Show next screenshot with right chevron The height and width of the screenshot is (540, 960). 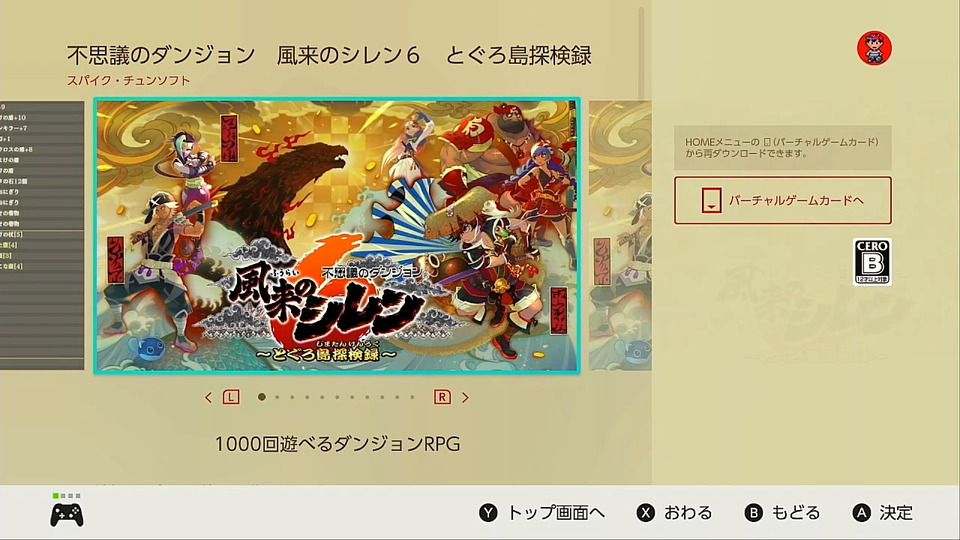[465, 397]
